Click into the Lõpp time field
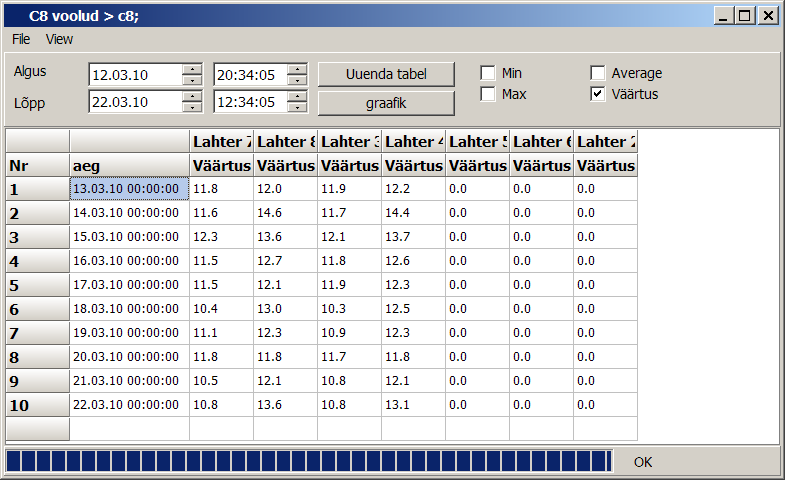 pos(249,102)
